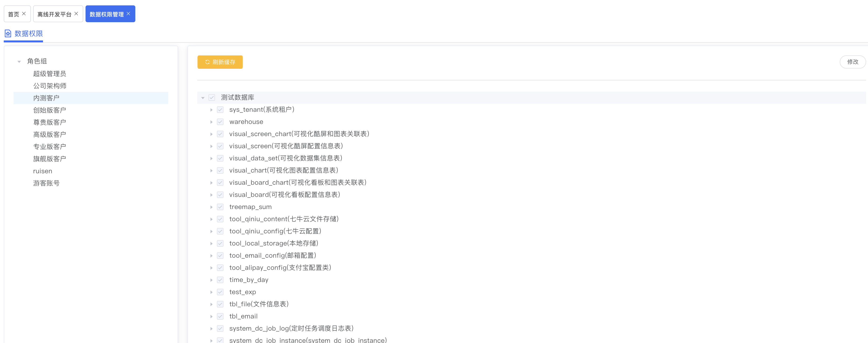This screenshot has width=868, height=343.
Task: Close the 离线开发平台 tab X icon
Action: click(76, 14)
